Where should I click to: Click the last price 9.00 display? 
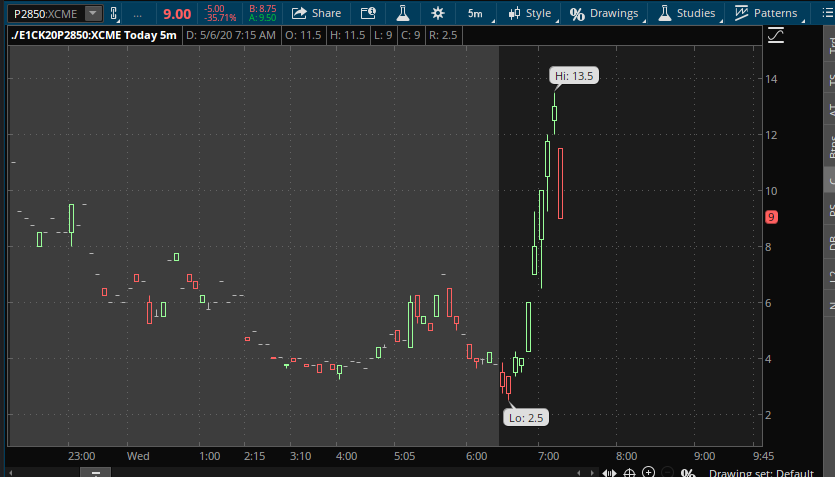click(177, 14)
